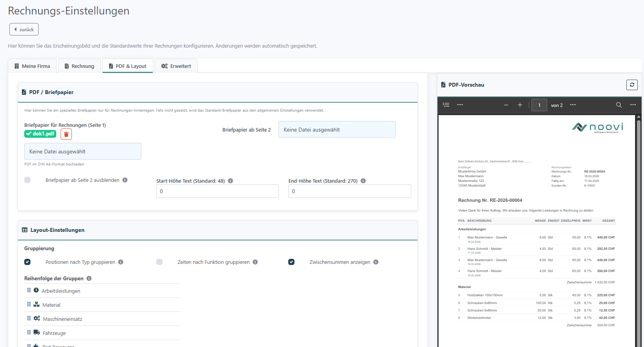
Task: Show info for Briefpapier ab Seite 2 ausblenden
Action: click(x=125, y=180)
